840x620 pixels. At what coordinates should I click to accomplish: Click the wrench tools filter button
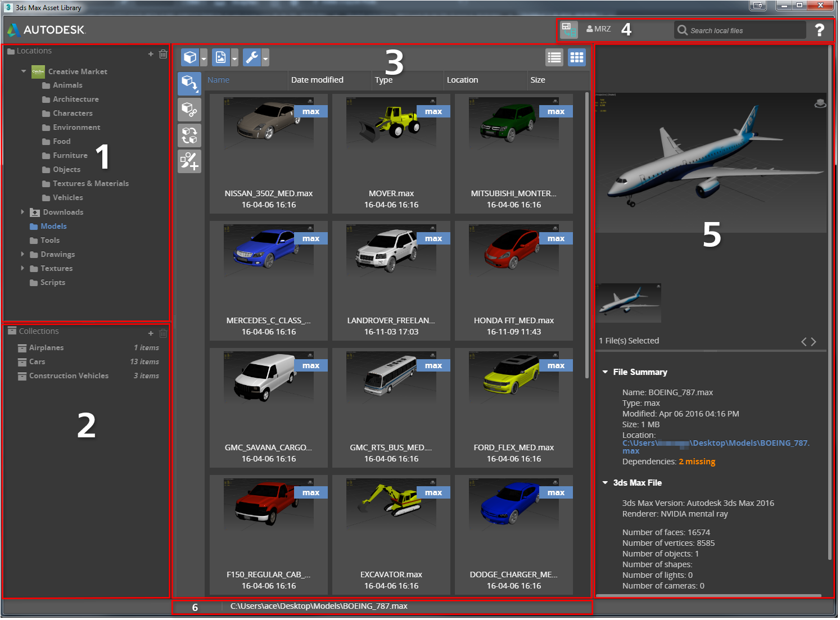pyautogui.click(x=252, y=57)
